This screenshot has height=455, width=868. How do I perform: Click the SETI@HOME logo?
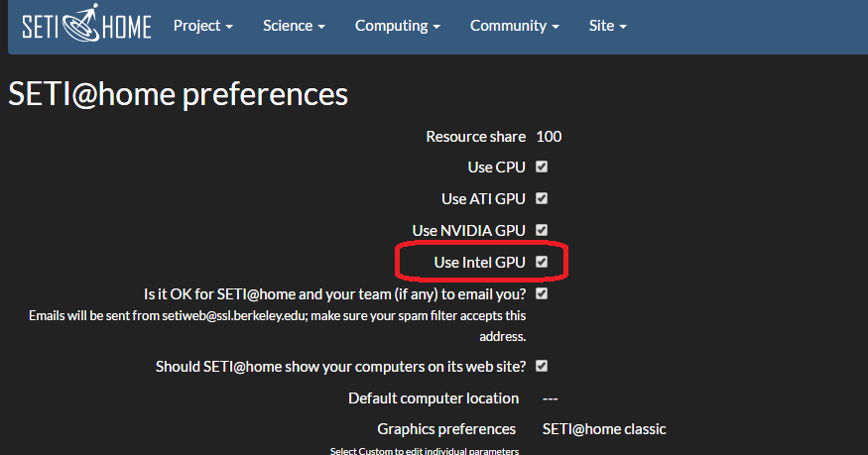(x=86, y=23)
